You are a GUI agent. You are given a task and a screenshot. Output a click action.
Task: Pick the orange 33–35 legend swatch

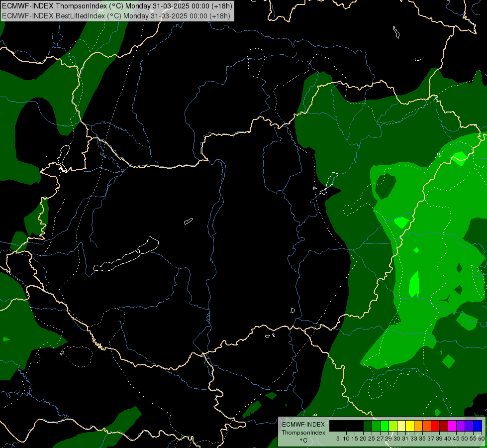418,426
